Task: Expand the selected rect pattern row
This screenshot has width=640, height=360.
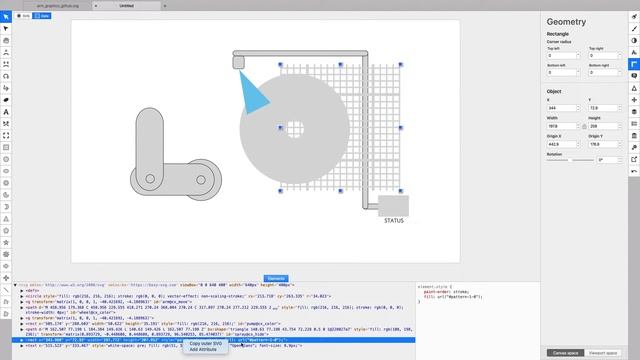Action: (x=22, y=340)
